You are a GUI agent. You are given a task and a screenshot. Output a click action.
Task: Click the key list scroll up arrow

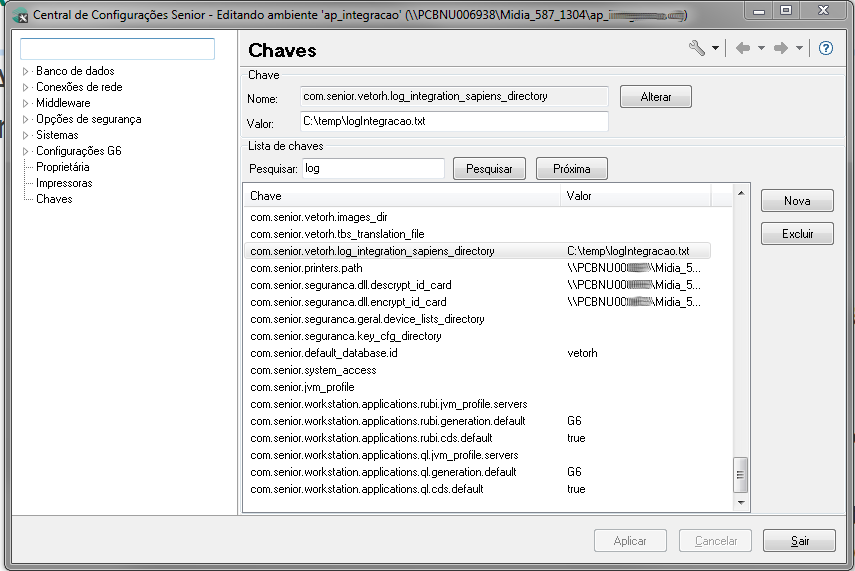(x=740, y=193)
